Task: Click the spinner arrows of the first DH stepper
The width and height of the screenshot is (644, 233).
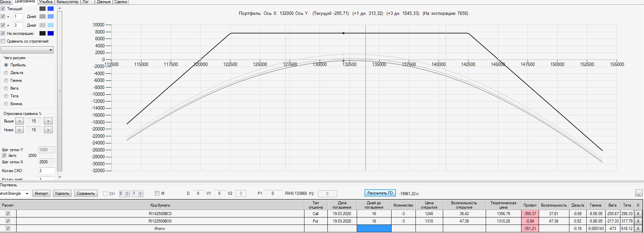Action: tap(127, 193)
